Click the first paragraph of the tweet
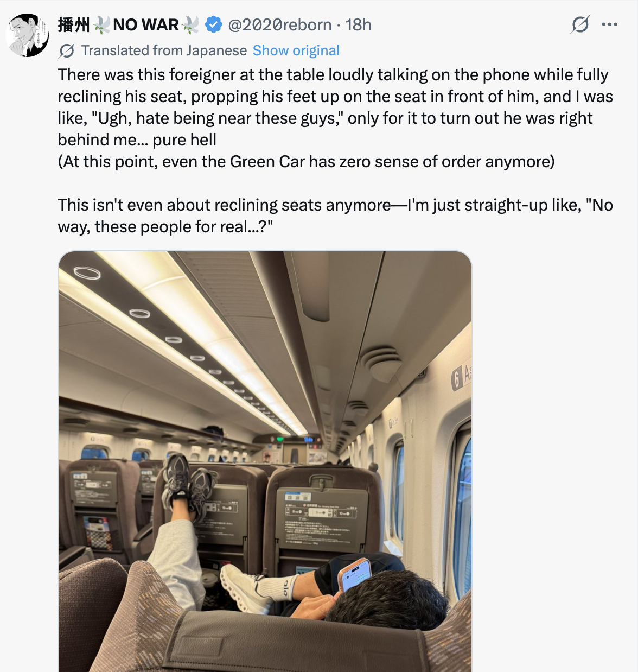This screenshot has width=638, height=672. click(x=335, y=107)
